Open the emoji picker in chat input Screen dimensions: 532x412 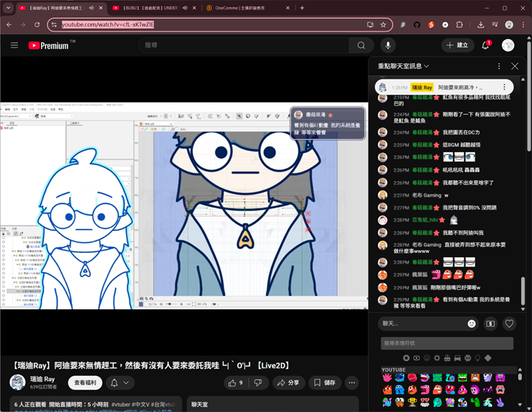pyautogui.click(x=472, y=323)
